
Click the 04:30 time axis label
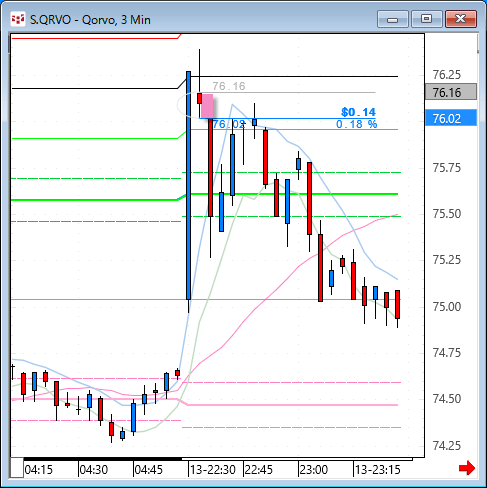click(94, 470)
